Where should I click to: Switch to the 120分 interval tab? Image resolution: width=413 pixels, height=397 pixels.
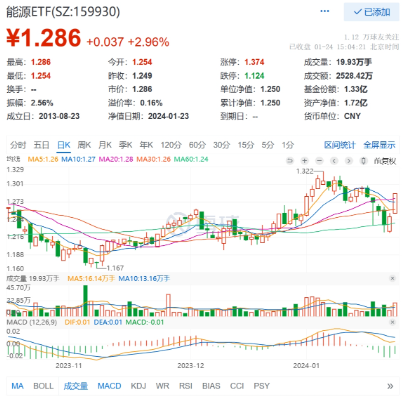tap(171, 145)
